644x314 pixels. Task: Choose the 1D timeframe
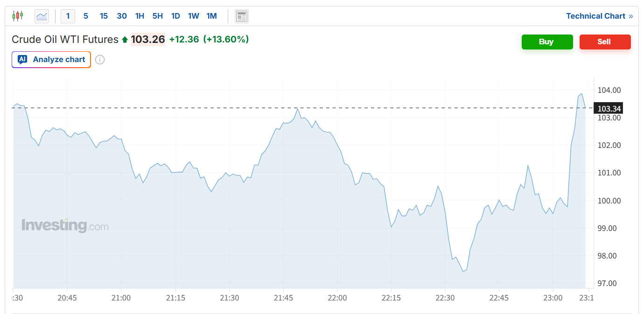pos(175,16)
